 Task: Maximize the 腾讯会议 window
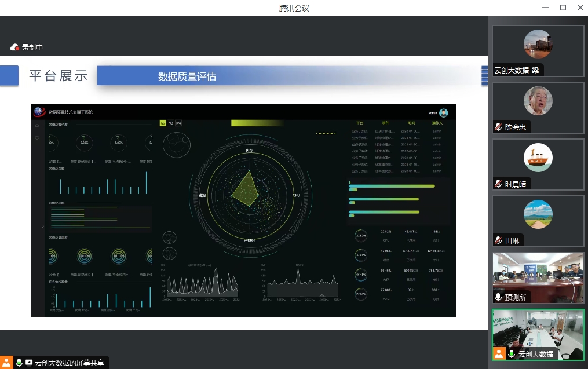pos(563,8)
